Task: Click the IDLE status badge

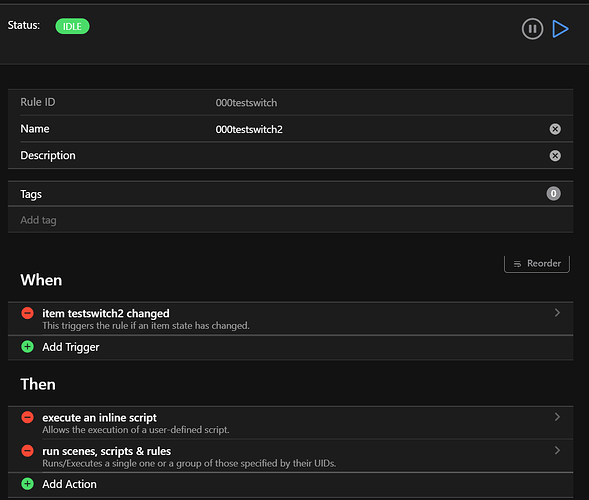Action: [x=72, y=26]
